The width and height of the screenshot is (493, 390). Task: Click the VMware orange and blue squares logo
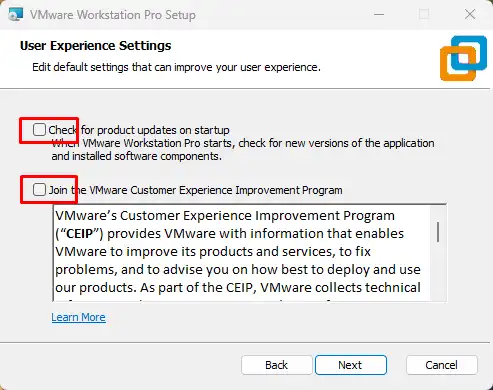(x=463, y=58)
